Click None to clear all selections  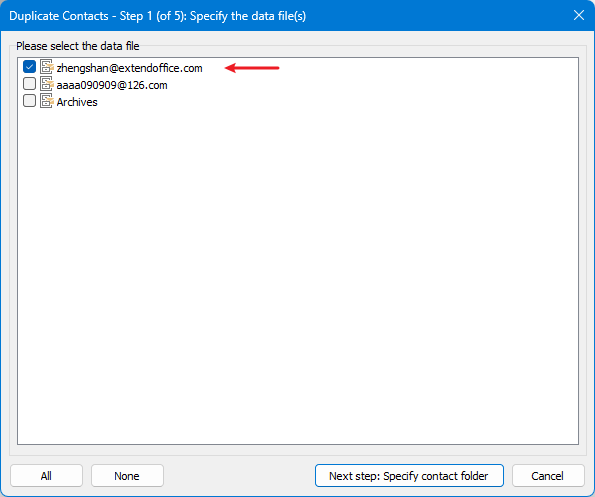[127, 476]
